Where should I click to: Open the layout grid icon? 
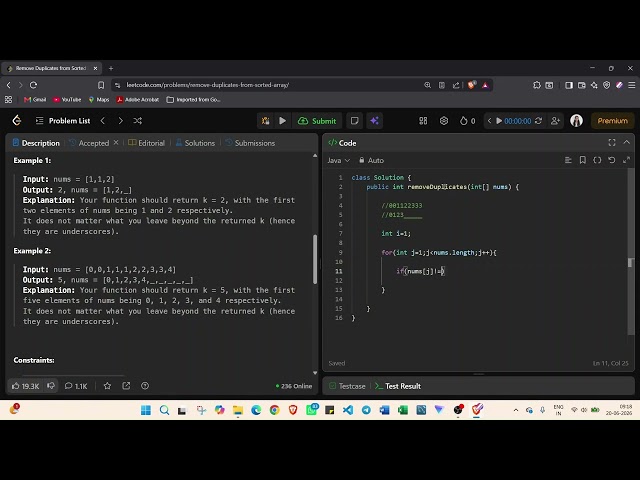point(423,121)
